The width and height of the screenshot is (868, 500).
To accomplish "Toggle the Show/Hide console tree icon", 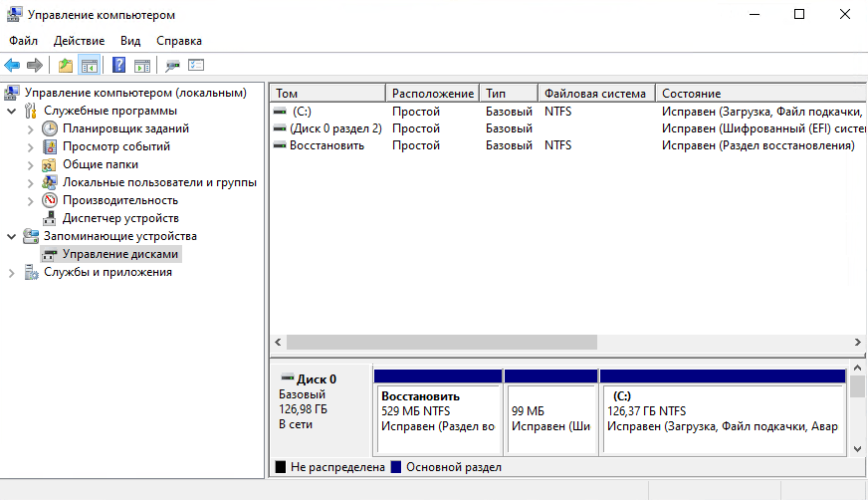I will pos(89,66).
